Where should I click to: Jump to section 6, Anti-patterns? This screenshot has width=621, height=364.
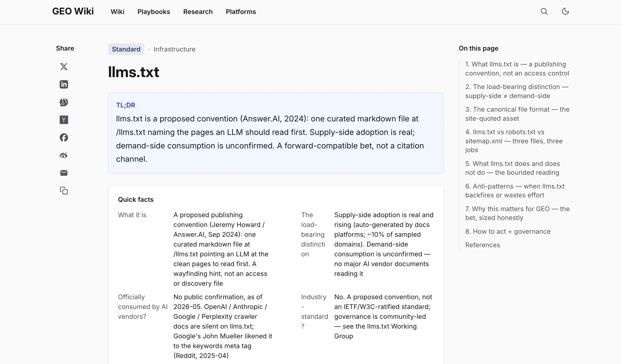coord(515,191)
